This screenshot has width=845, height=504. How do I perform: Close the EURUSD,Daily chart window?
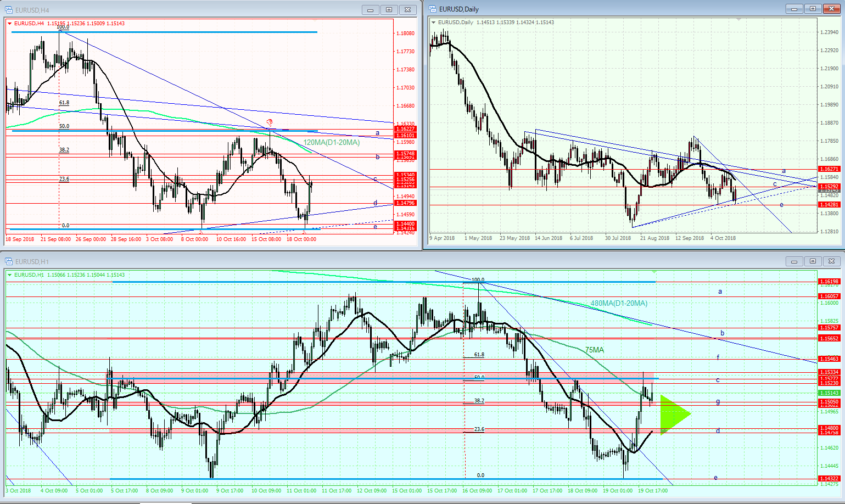click(831, 9)
